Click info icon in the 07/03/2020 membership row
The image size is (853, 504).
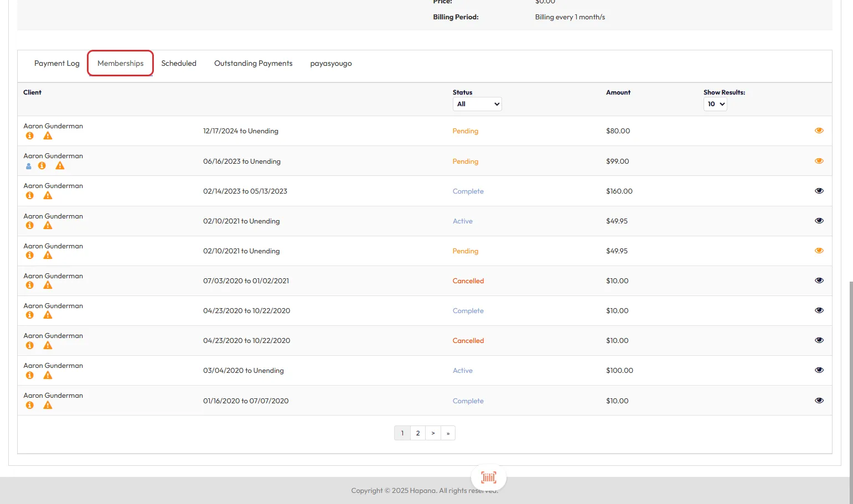click(30, 285)
